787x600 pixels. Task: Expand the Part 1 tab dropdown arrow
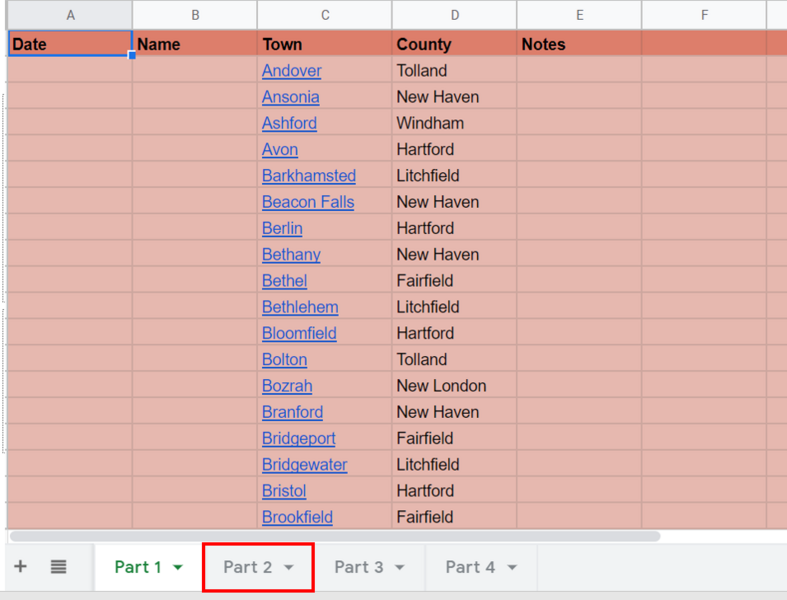click(178, 568)
